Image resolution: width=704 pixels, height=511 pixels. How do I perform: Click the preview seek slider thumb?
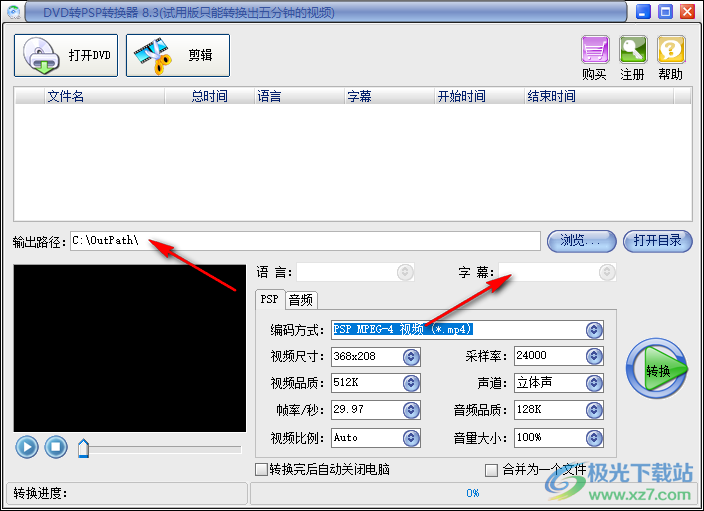pos(84,449)
